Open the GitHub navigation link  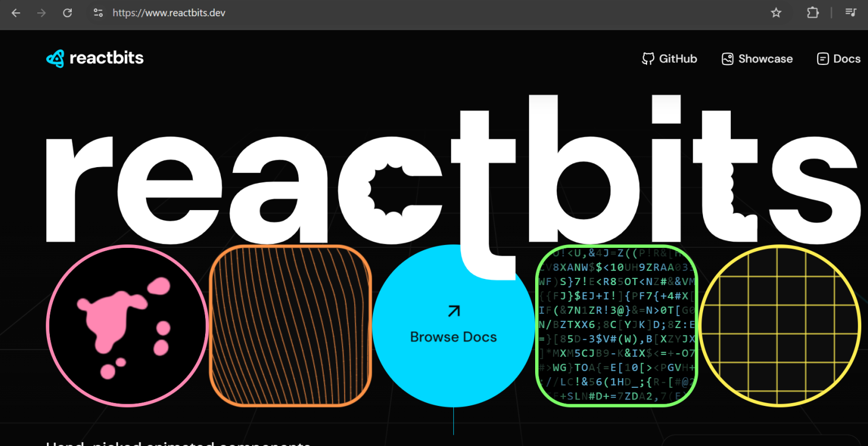click(670, 59)
